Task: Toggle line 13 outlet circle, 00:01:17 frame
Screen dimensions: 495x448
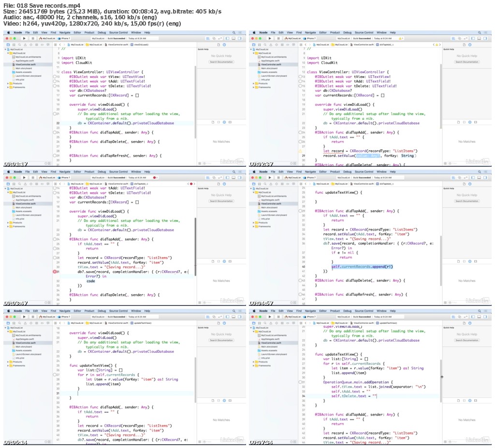Action: 55,77
